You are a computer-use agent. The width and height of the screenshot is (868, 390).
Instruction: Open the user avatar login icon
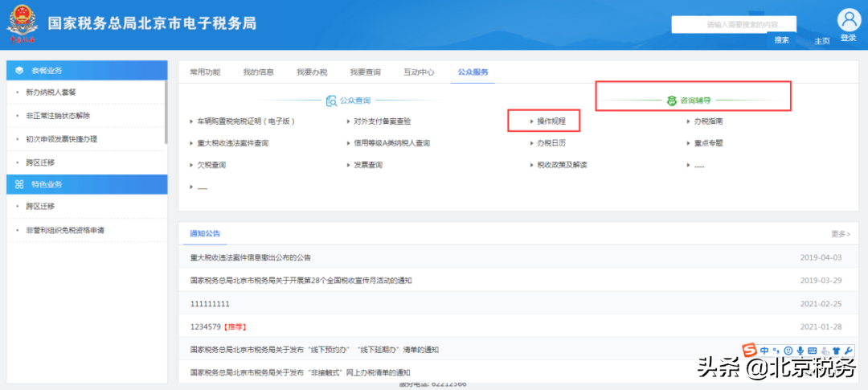tap(848, 20)
